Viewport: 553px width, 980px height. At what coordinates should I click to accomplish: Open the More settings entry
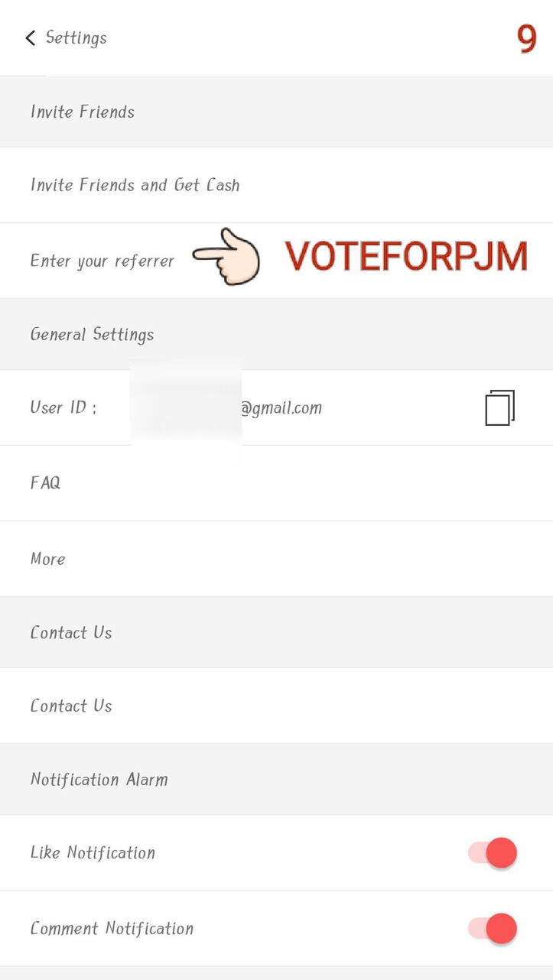click(47, 559)
